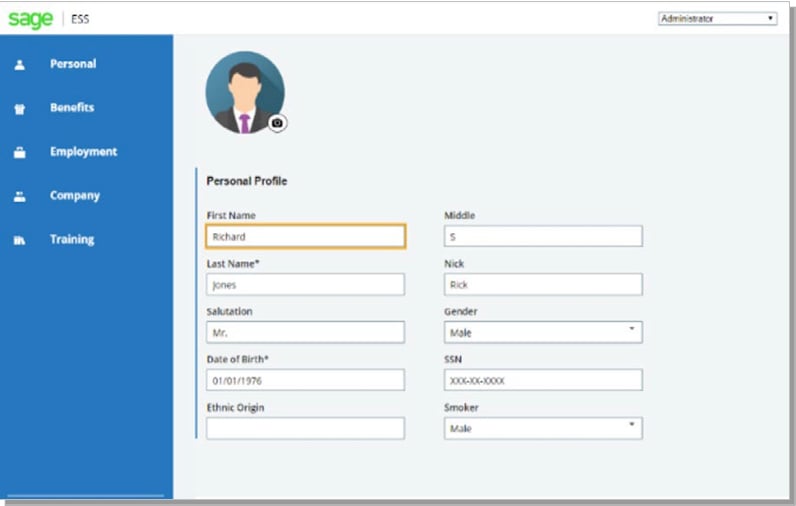Select the Training menu item
The width and height of the screenshot is (796, 506).
click(x=72, y=240)
